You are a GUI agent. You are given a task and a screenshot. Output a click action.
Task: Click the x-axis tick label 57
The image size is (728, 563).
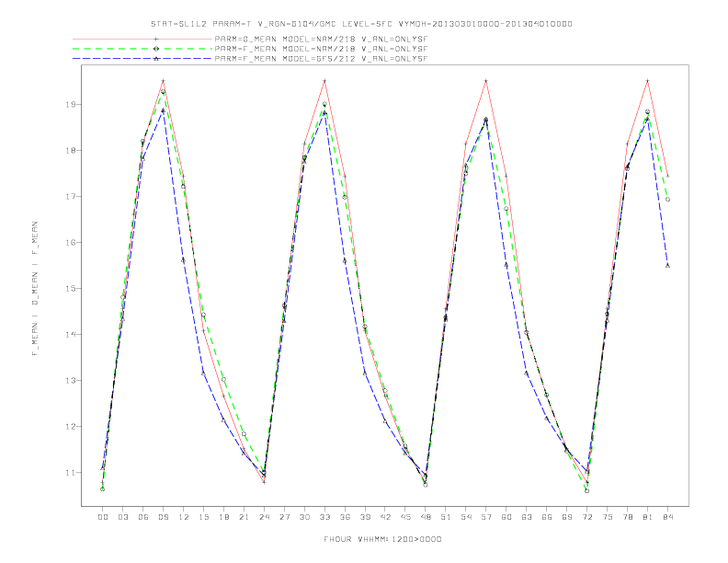click(486, 517)
